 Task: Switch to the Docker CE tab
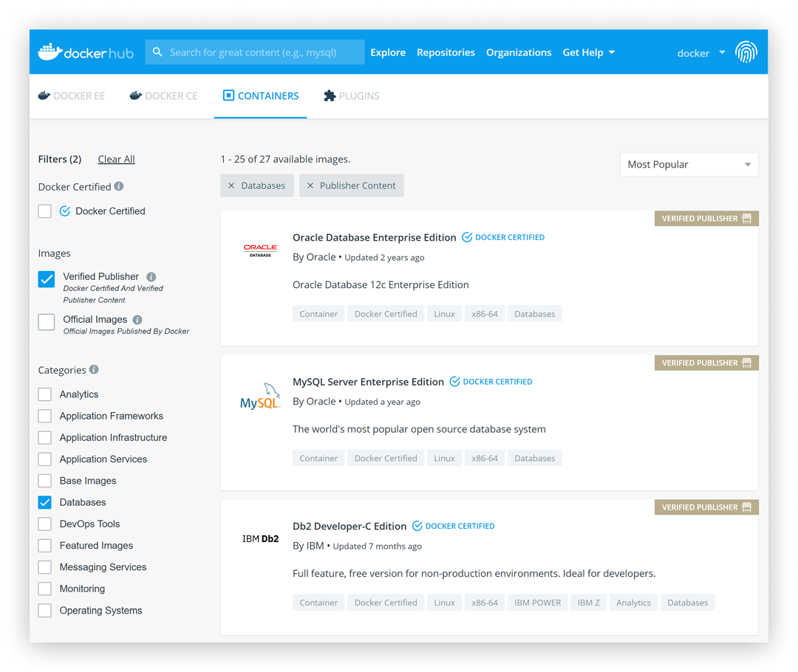coord(163,96)
